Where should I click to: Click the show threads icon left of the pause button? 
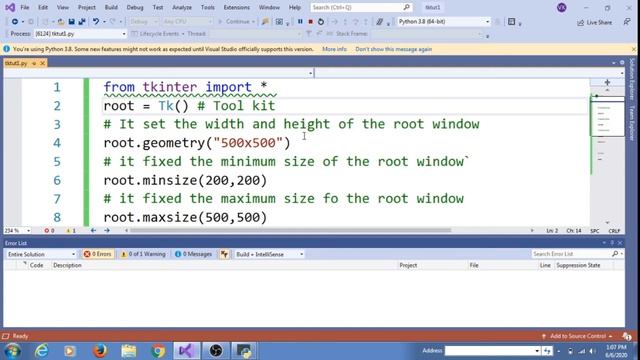pyautogui.click(x=279, y=22)
